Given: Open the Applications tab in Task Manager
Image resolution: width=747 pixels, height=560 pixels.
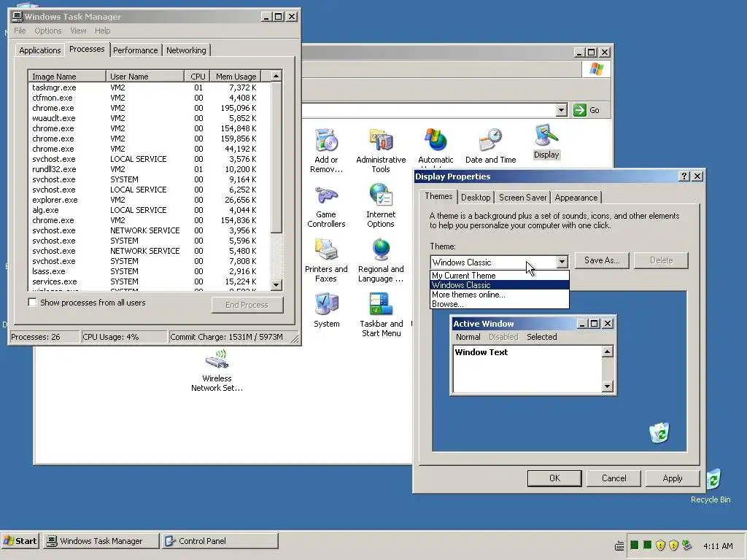Looking at the screenshot, I should (x=40, y=50).
